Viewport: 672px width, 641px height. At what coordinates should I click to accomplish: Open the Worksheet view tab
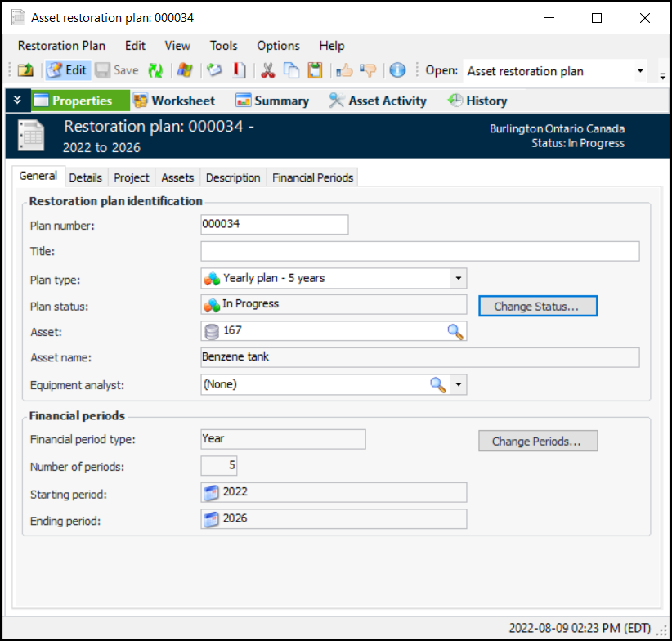pos(173,101)
